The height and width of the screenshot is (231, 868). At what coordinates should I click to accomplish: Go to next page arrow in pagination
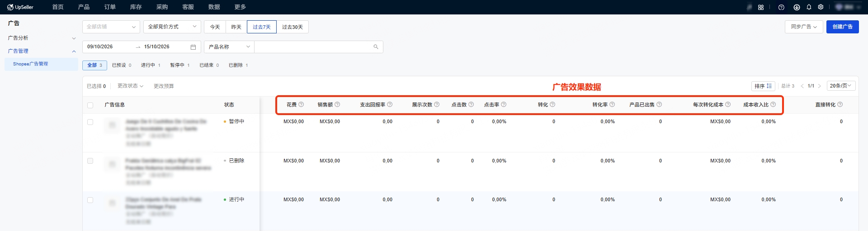pos(819,86)
